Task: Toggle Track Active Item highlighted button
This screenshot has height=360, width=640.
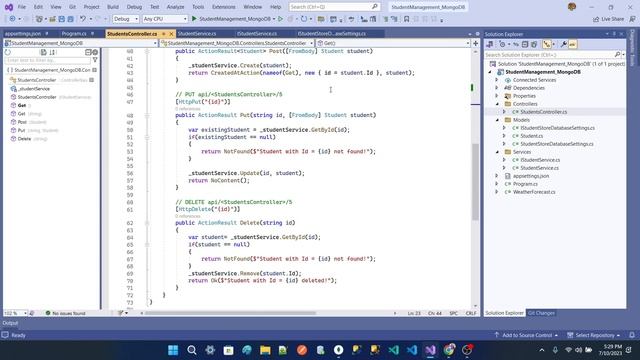Action: (x=547, y=44)
